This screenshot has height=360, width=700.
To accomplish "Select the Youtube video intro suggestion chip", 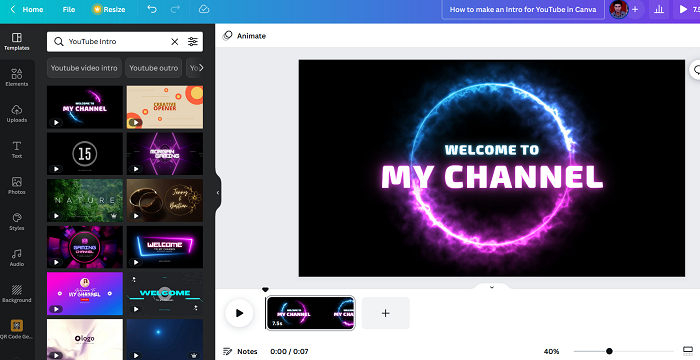I will 84,68.
